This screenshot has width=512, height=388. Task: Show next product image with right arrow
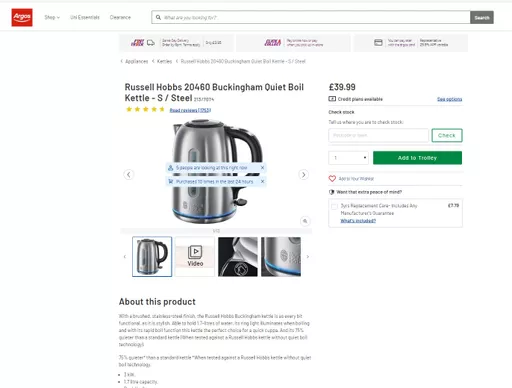tap(303, 175)
